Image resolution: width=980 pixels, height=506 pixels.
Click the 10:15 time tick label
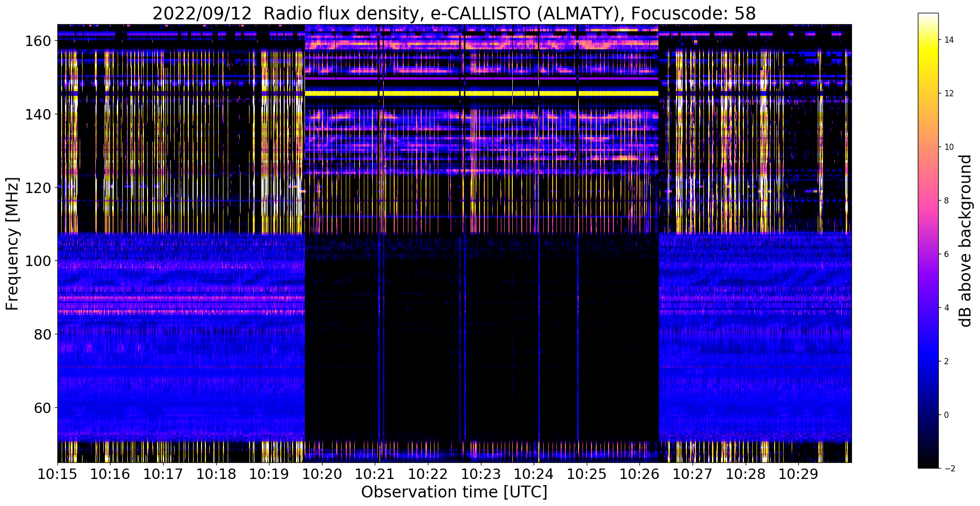[57, 473]
